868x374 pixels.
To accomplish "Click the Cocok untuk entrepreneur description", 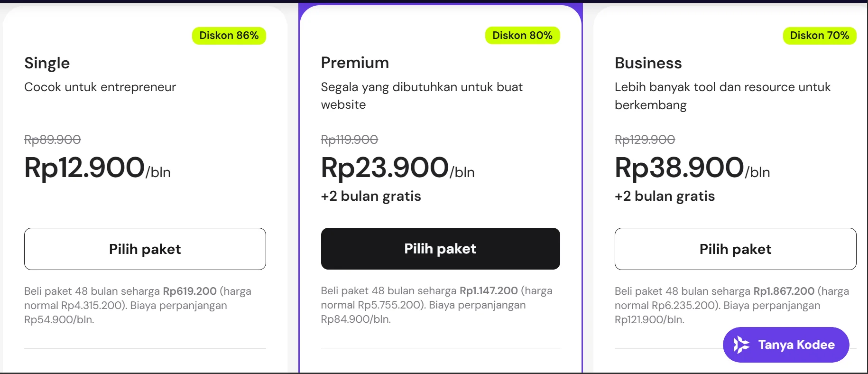I will pyautogui.click(x=100, y=87).
